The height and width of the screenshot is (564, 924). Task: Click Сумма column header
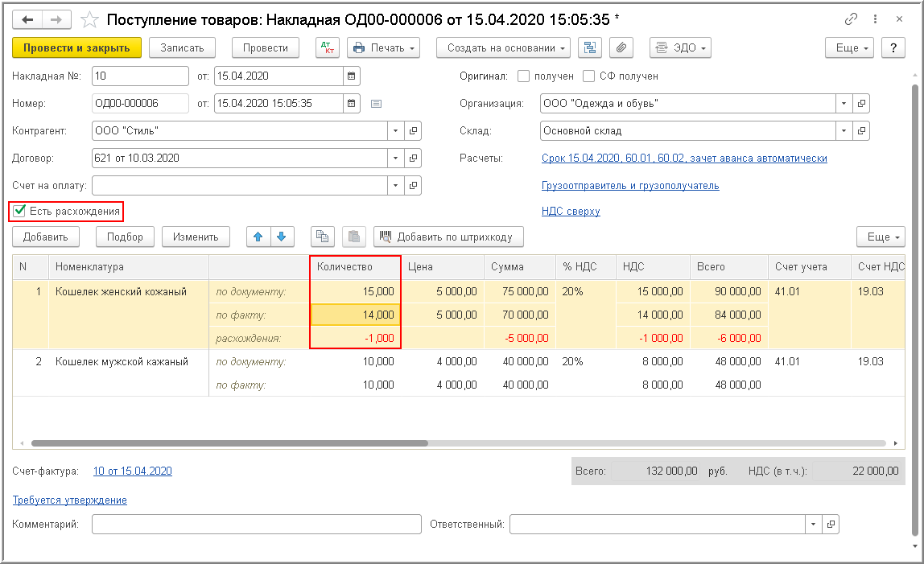(519, 267)
